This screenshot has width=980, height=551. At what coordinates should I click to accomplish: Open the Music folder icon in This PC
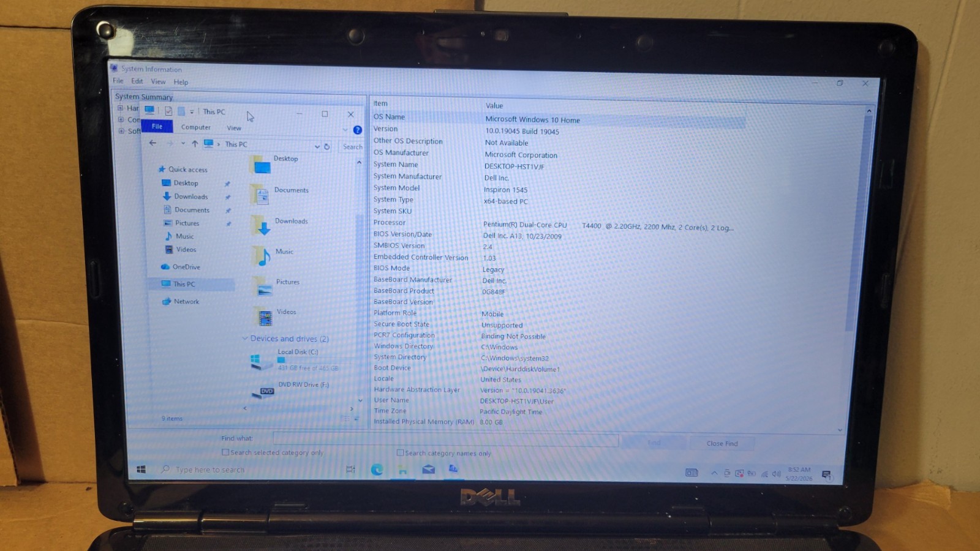point(262,257)
